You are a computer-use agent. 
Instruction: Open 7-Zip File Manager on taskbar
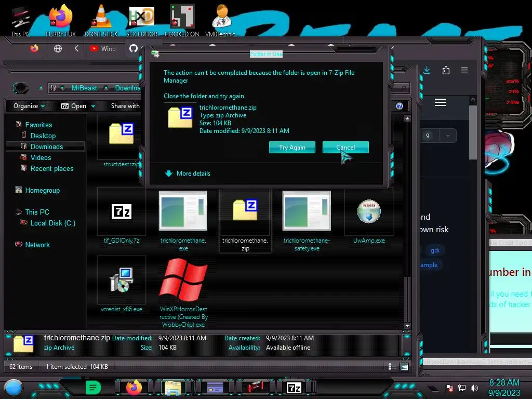pyautogui.click(x=294, y=388)
